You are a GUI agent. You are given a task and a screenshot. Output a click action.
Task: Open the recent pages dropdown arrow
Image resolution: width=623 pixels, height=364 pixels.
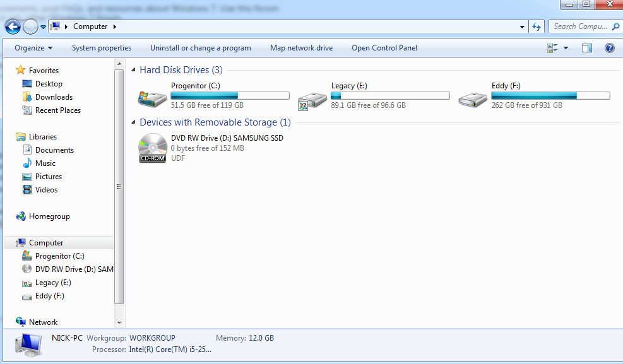click(x=44, y=27)
